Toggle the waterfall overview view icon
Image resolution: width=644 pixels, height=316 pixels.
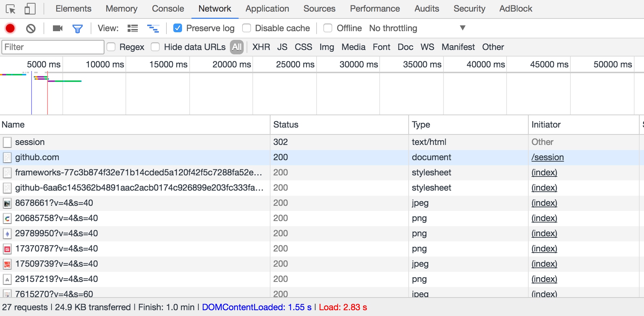tap(153, 28)
